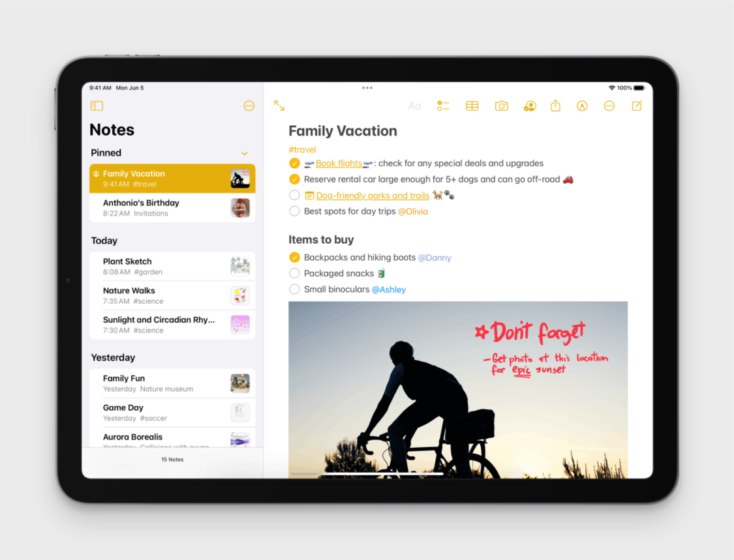
Task: Click the 15 Notes count label
Action: pyautogui.click(x=172, y=460)
